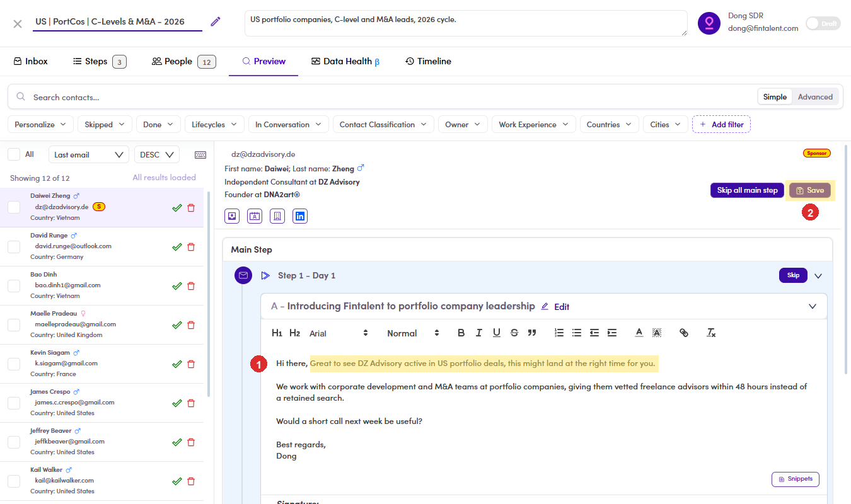The width and height of the screenshot is (851, 504).
Task: Insert a blockquote
Action: (532, 333)
